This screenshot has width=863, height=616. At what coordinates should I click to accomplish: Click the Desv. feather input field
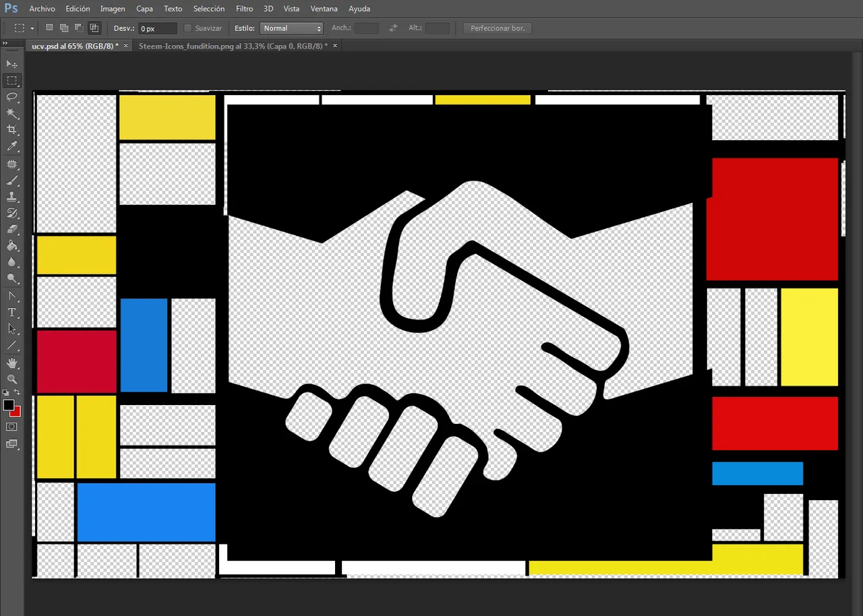pyautogui.click(x=158, y=28)
